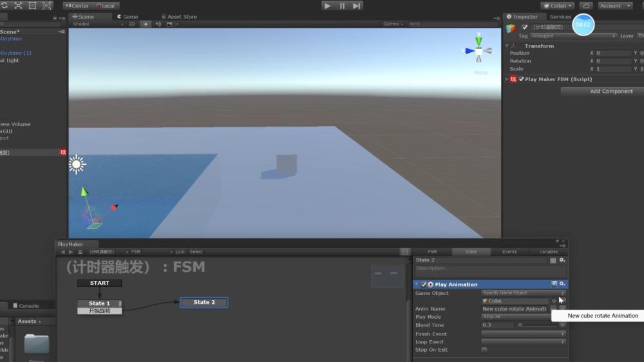Step one frame forward
644x362 pixels.
[357, 6]
